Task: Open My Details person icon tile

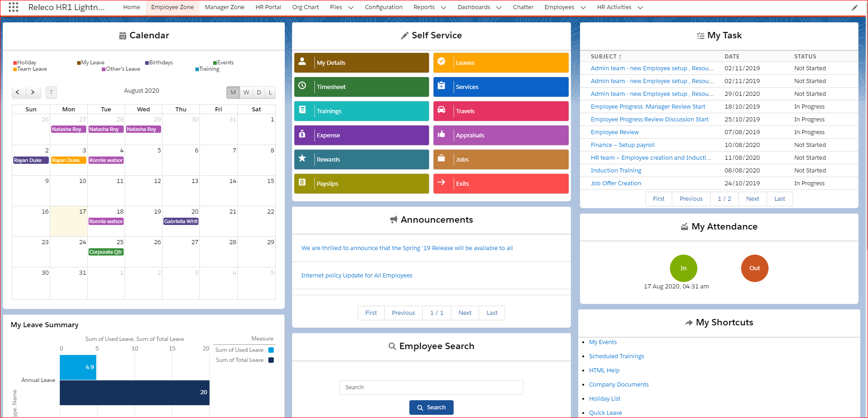Action: [302, 62]
